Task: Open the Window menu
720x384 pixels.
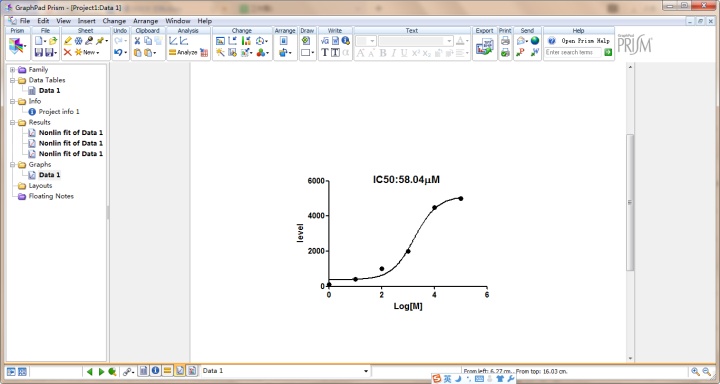Action: 178,21
